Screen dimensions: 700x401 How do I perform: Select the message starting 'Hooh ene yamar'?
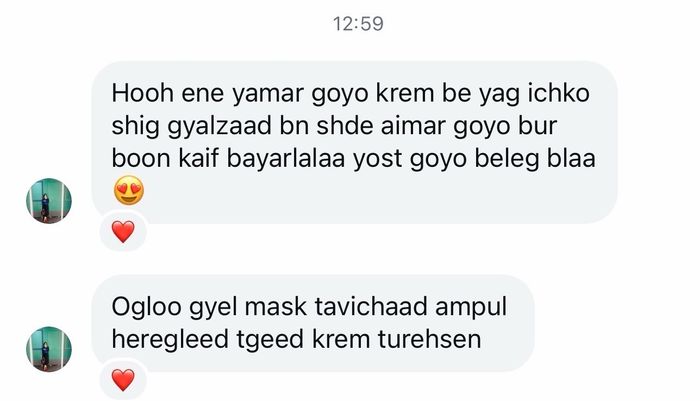(x=354, y=142)
